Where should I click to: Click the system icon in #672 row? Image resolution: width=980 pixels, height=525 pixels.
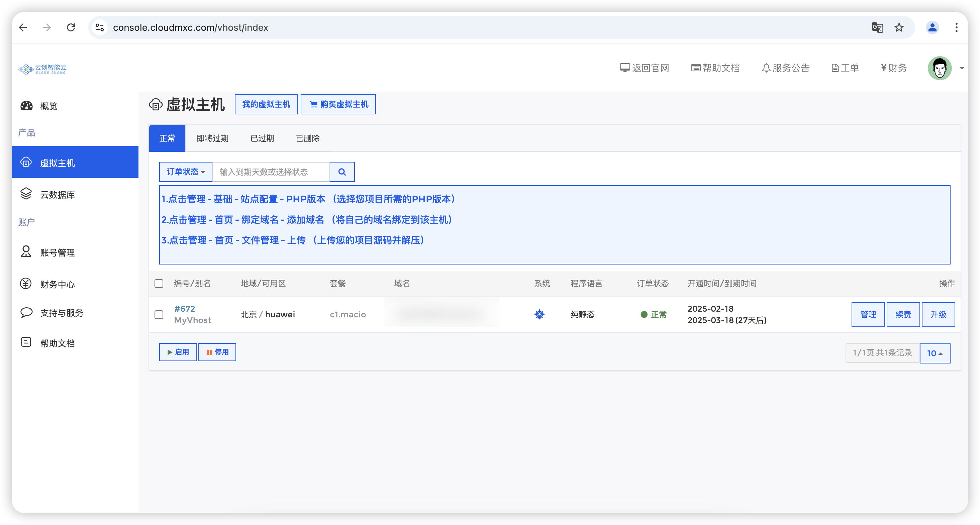[540, 314]
